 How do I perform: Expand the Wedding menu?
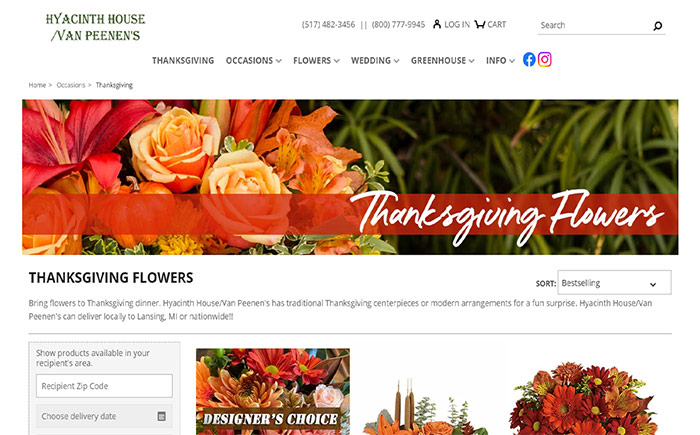(375, 61)
